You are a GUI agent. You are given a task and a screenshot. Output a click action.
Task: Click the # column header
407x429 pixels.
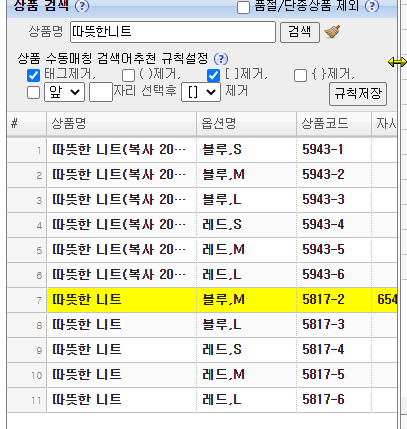[27, 124]
